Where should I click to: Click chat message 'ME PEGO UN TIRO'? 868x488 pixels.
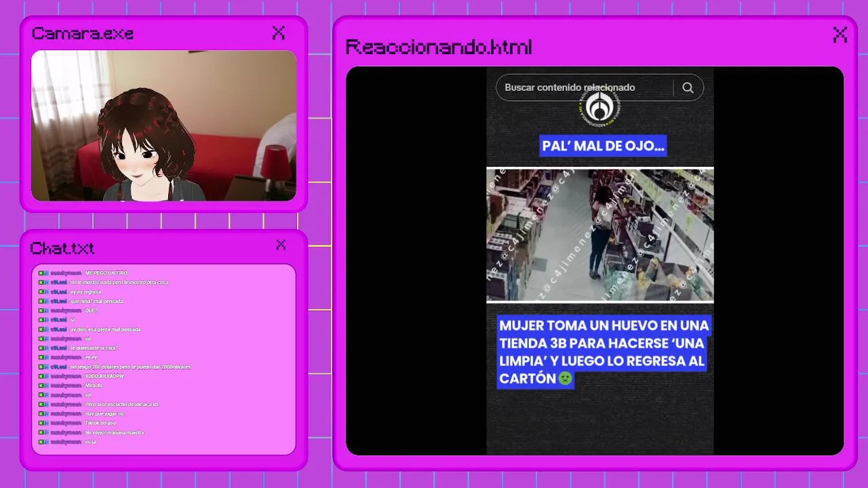click(x=106, y=272)
